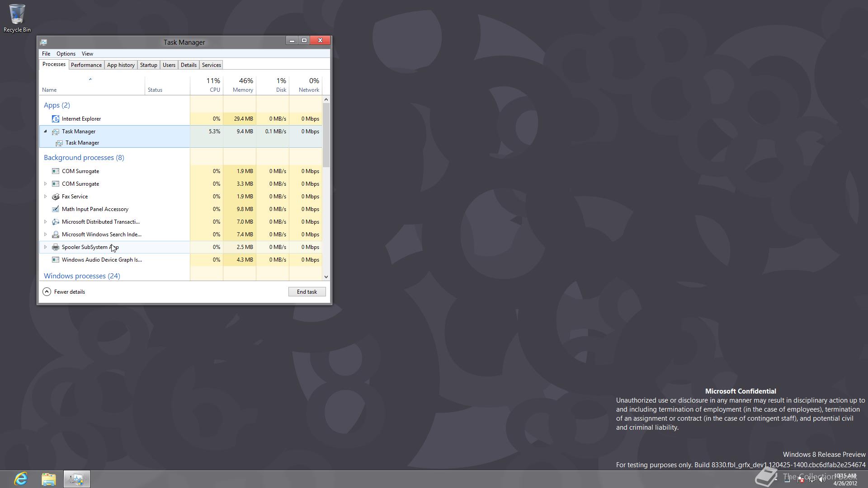Click the "Fax Service" row name
Screen dimensions: 868x488
pyautogui.click(x=75, y=197)
